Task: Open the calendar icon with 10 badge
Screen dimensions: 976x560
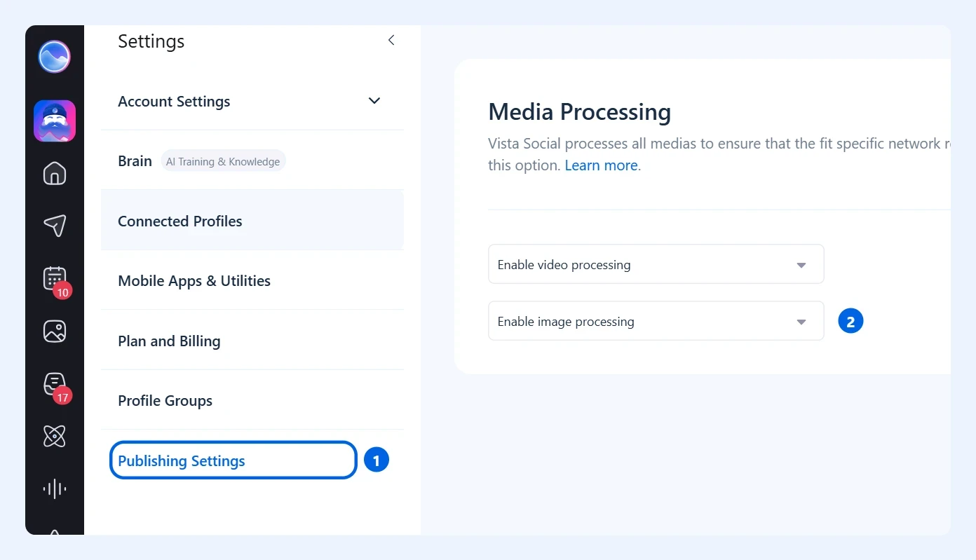Action: (55, 278)
